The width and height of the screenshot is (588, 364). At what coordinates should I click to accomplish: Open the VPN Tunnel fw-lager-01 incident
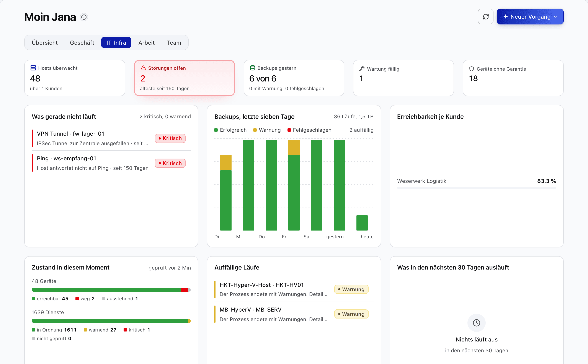111,138
